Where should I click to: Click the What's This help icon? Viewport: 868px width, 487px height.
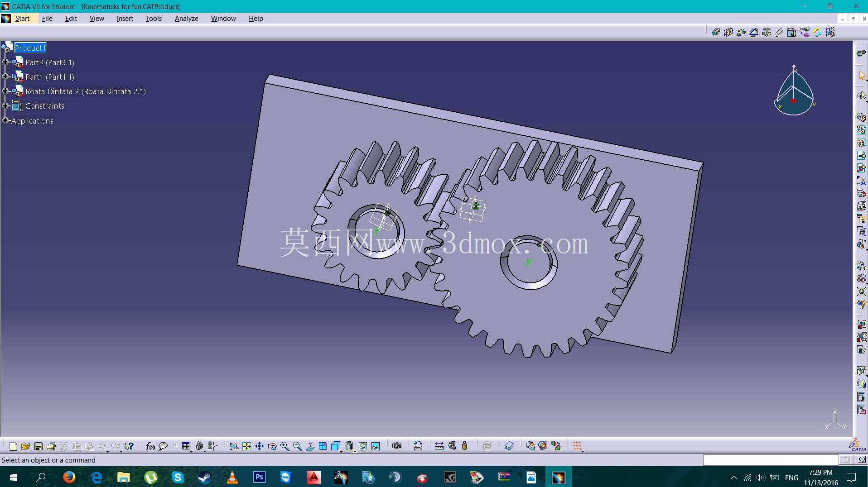pyautogui.click(x=129, y=446)
